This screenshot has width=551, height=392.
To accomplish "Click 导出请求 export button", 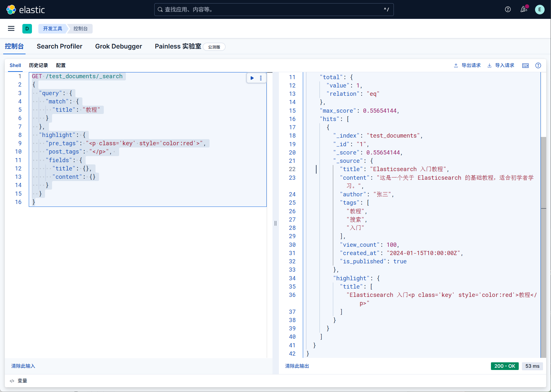I will click(467, 65).
